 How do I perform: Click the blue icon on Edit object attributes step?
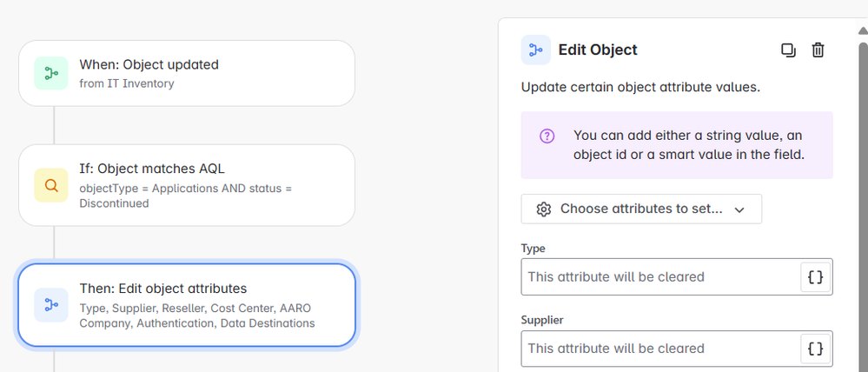50,305
